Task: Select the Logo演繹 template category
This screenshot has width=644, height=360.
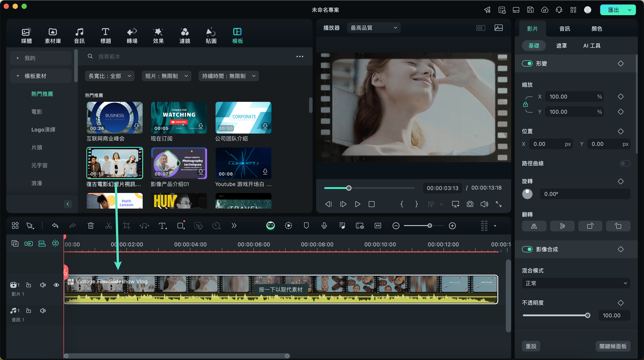Action: 43,130
